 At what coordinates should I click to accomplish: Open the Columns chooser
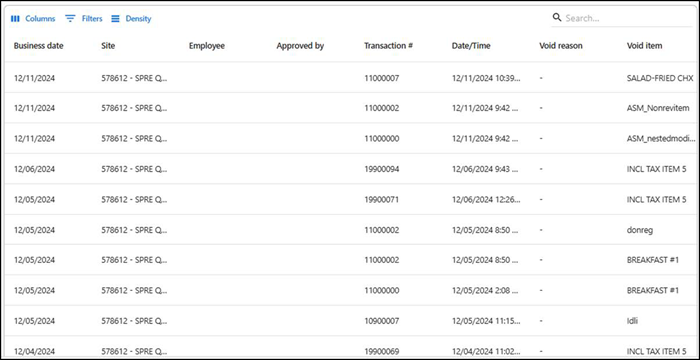coord(33,19)
